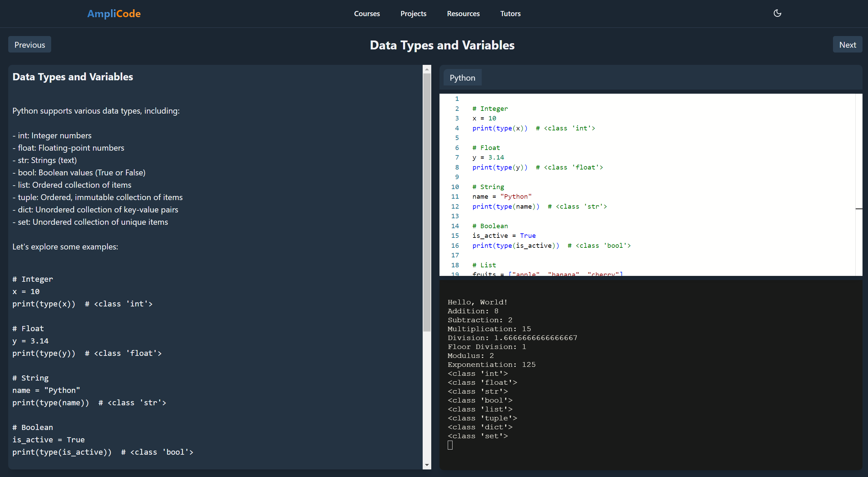Go to the Next lesson
This screenshot has width=868, height=477.
(x=847, y=45)
